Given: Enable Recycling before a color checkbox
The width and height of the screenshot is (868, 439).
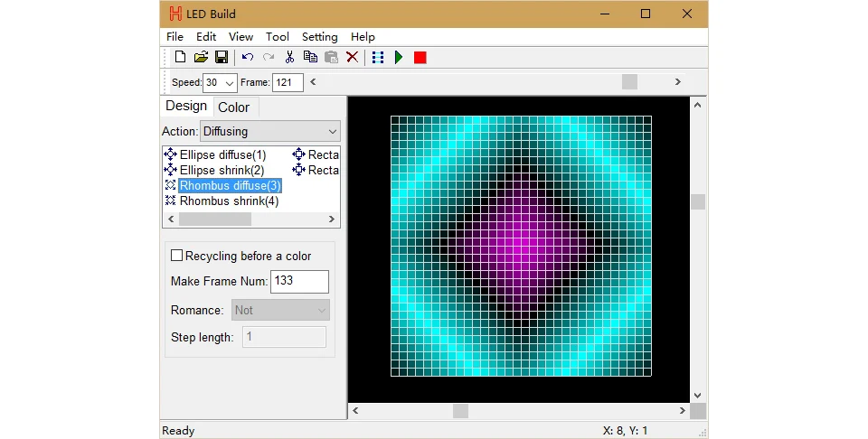Looking at the screenshot, I should pos(176,256).
